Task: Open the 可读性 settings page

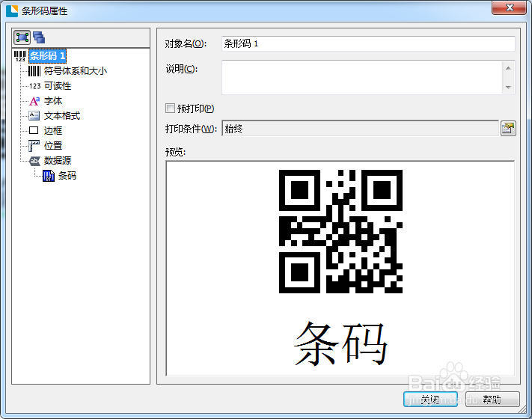Action: tap(58, 86)
